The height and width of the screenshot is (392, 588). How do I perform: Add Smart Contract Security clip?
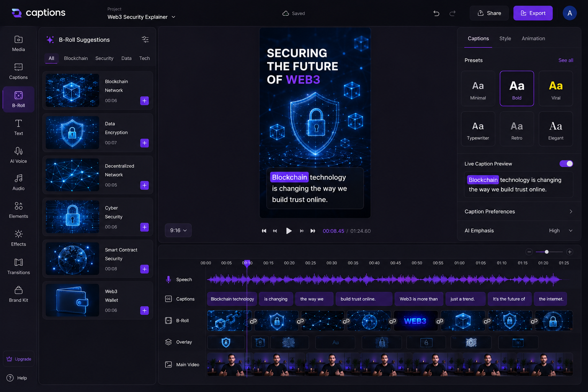(x=144, y=269)
